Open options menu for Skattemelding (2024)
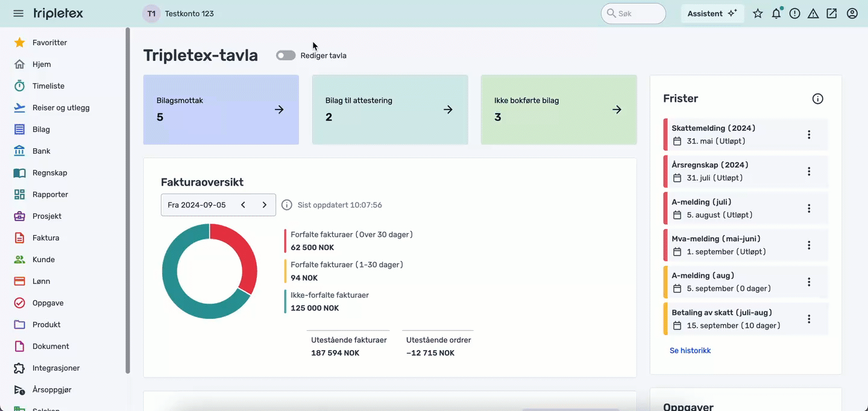 tap(809, 135)
